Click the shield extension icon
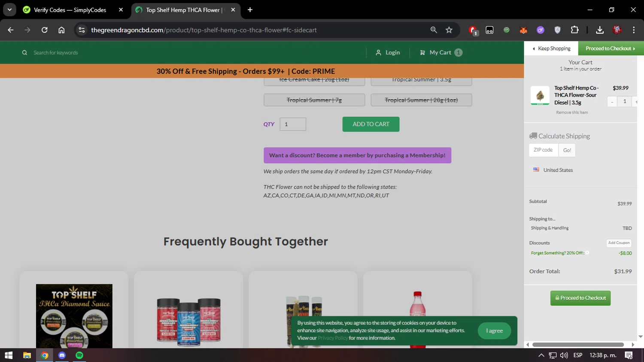The image size is (644, 362). [557, 30]
